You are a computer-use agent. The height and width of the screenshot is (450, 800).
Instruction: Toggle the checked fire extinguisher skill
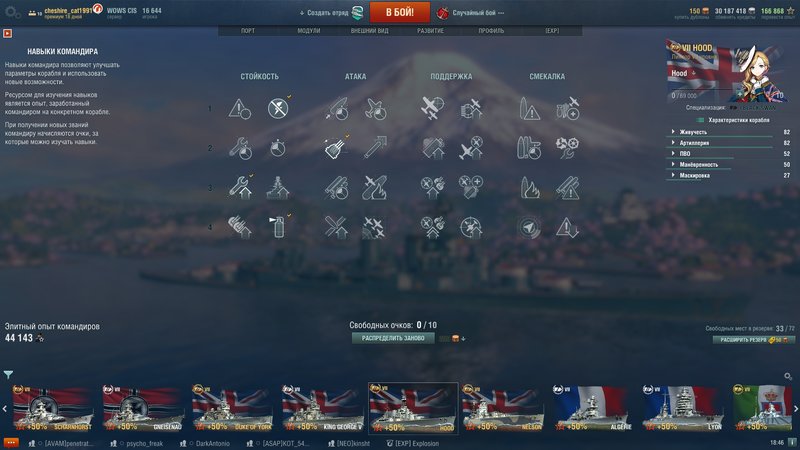tap(279, 227)
